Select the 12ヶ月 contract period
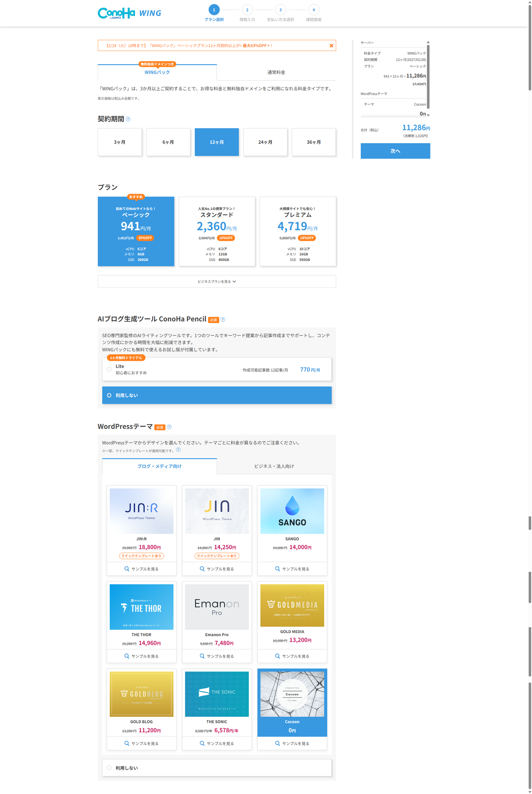This screenshot has width=532, height=794. [217, 142]
